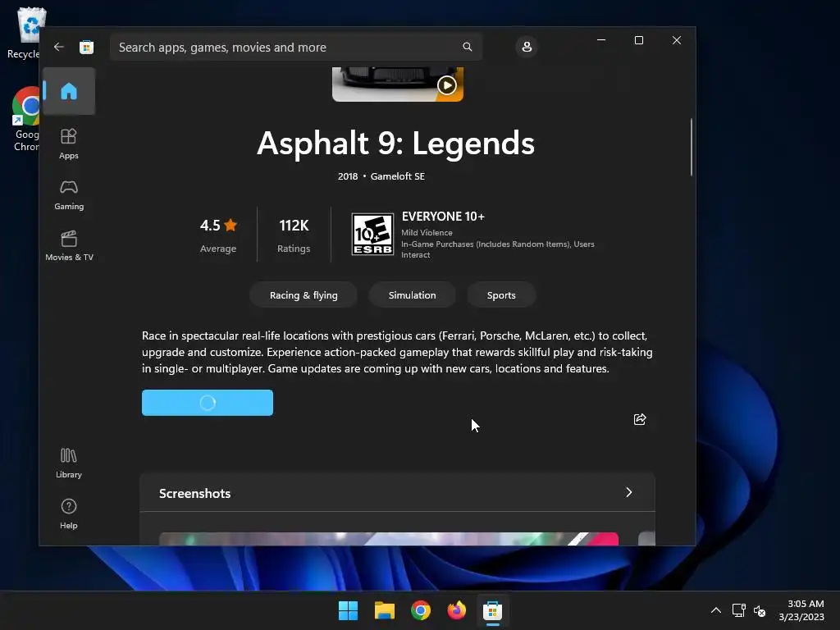The image size is (840, 630).
Task: Click the Asphalt 9: Legends title
Action: click(x=395, y=144)
